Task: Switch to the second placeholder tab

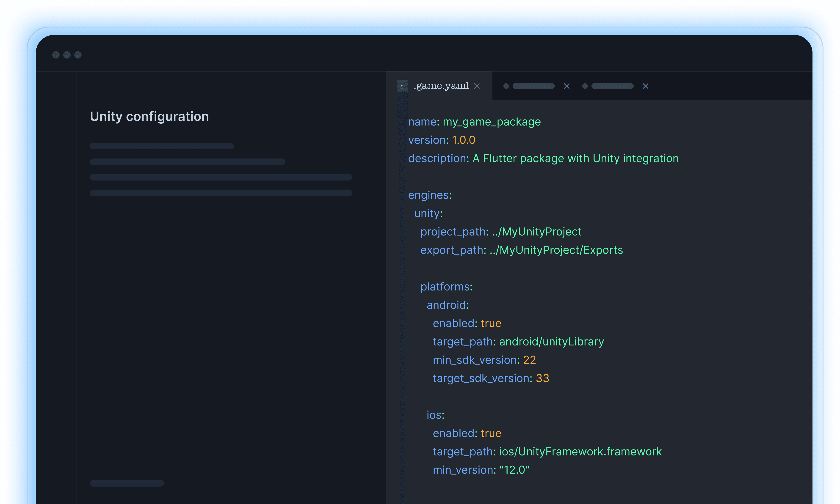Action: pyautogui.click(x=533, y=86)
